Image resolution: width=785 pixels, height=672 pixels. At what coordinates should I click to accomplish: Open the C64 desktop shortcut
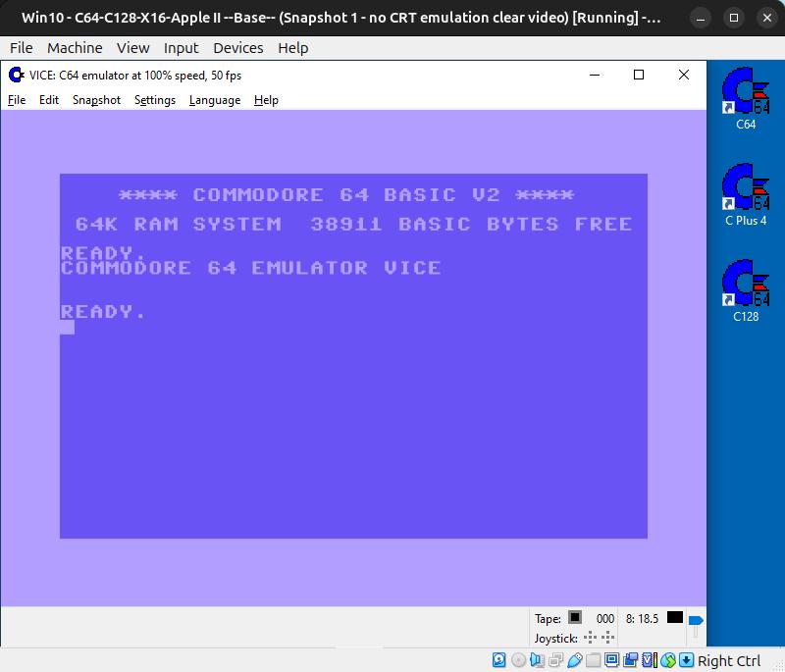click(x=746, y=98)
